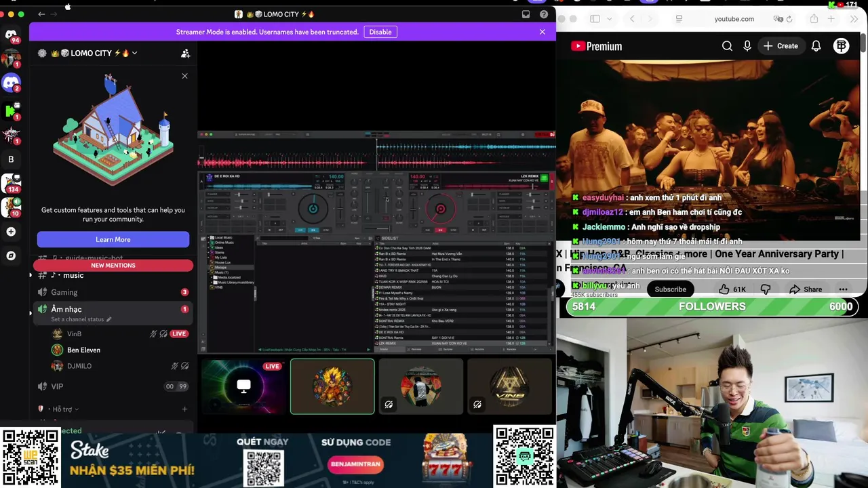Create a channel in the Hỗ trợ category
The height and width of the screenshot is (488, 868).
[x=184, y=409]
